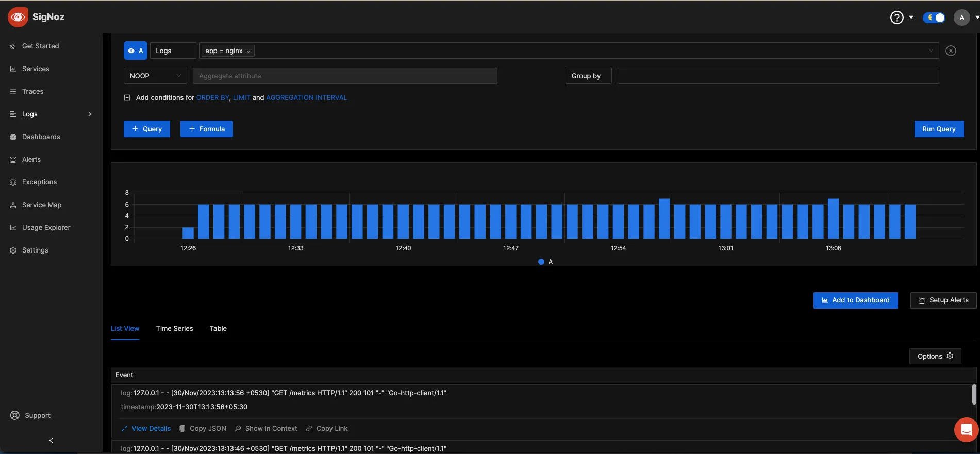Collapse the sidebar with the arrow
The height and width of the screenshot is (454, 980).
(x=51, y=440)
